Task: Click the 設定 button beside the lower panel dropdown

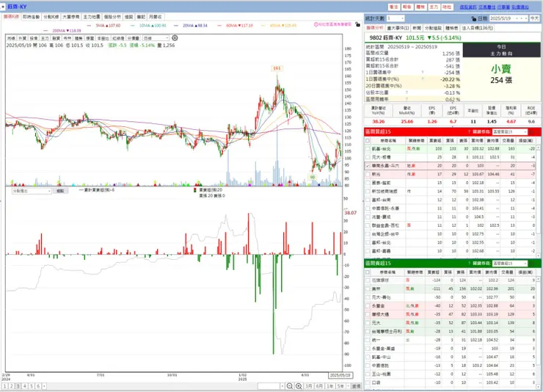Action: coord(60,191)
